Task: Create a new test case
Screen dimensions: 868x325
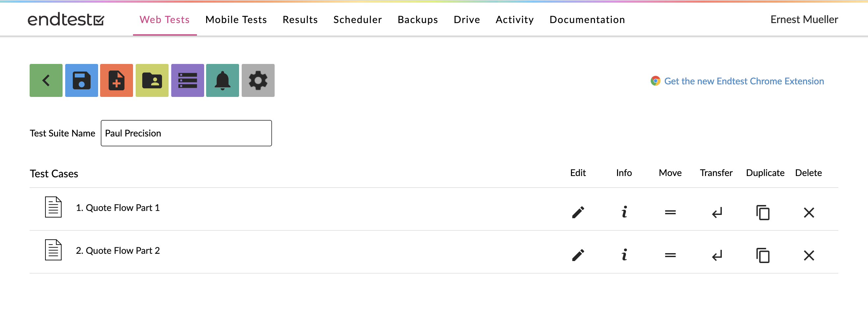Action: (x=117, y=80)
